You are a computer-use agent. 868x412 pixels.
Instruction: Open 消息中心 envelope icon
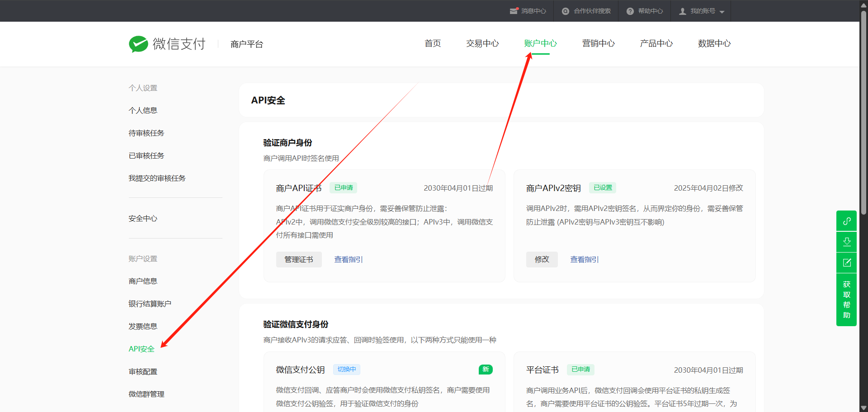coord(514,11)
